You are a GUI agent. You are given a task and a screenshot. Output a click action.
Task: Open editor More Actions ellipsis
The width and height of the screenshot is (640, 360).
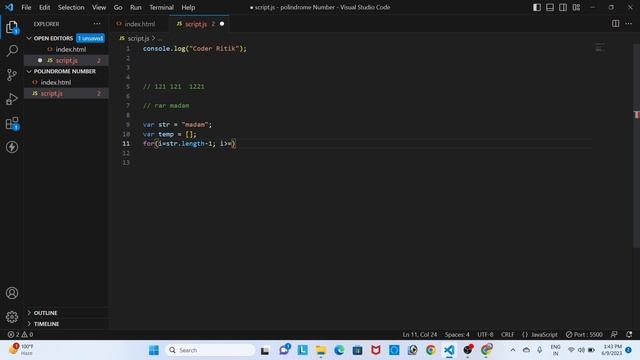pyautogui.click(x=629, y=24)
